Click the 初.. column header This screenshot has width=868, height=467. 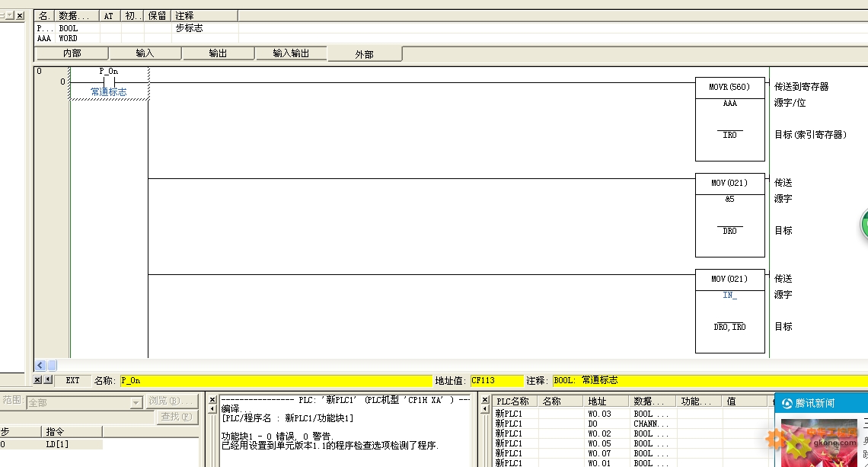click(132, 15)
